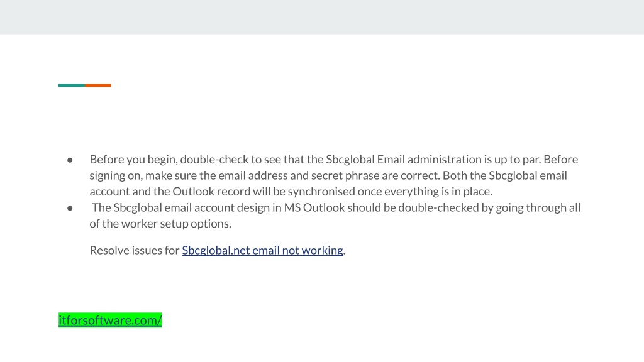This screenshot has width=644, height=362.
Task: Select the orange segment of the accent line
Action: click(x=98, y=85)
